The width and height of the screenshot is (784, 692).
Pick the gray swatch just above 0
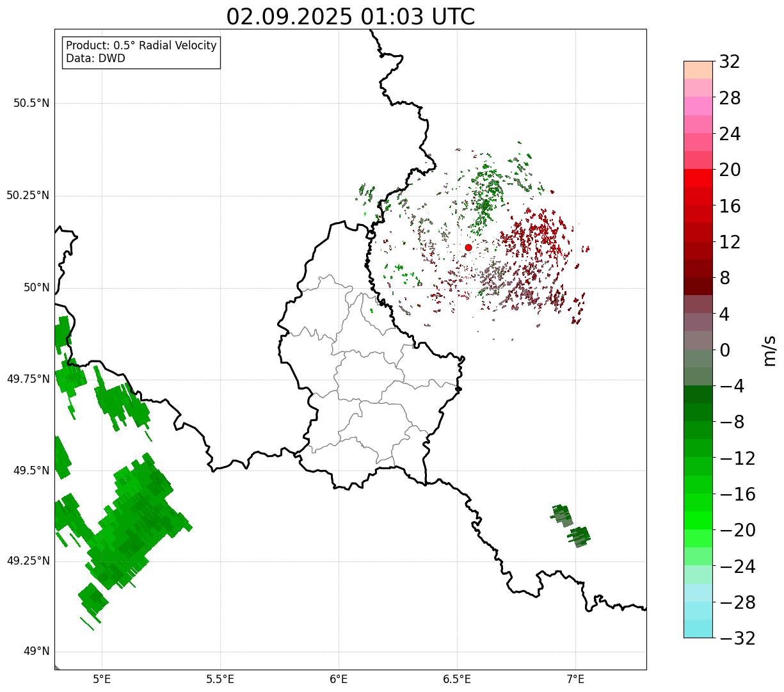tap(698, 341)
